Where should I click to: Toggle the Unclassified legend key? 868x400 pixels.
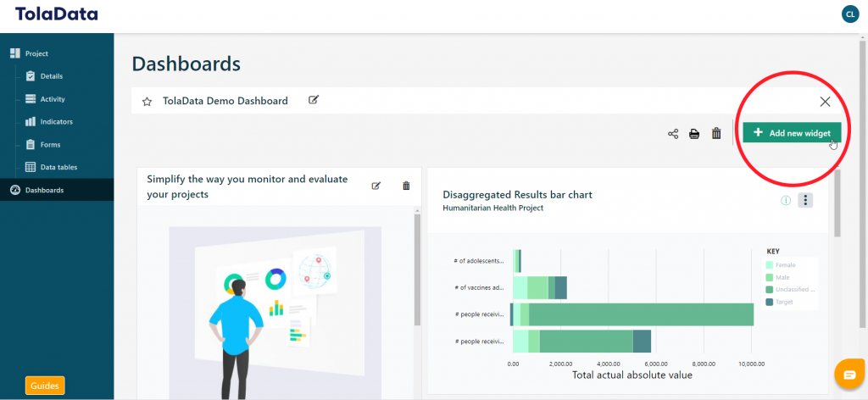coord(791,289)
